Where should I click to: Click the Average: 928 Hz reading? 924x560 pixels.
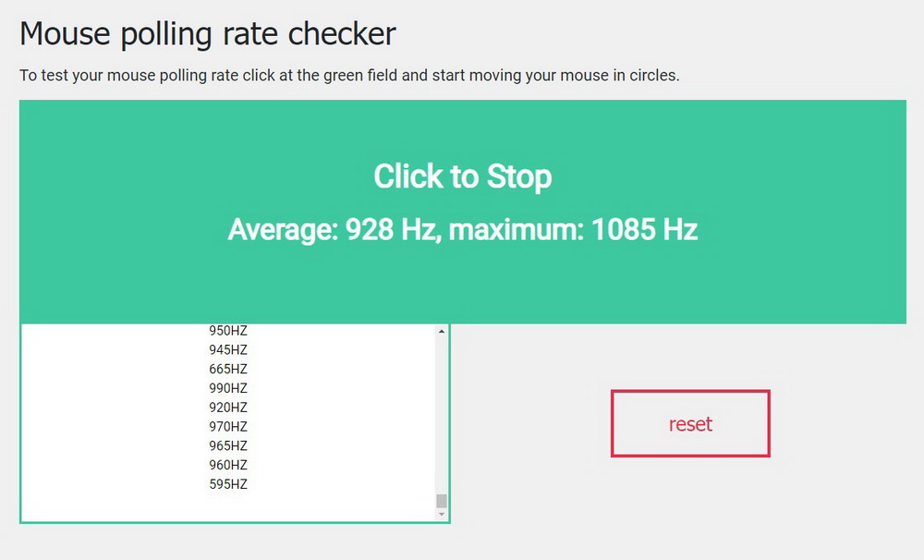tap(330, 230)
